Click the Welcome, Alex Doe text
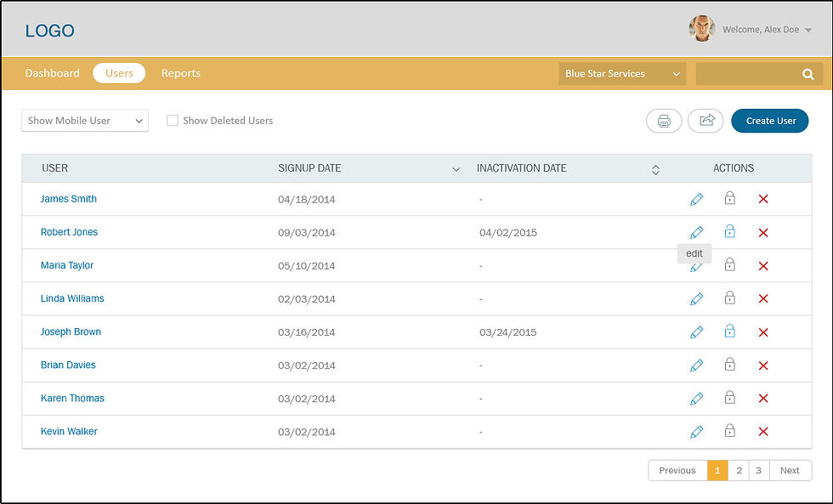833x504 pixels. pyautogui.click(x=761, y=30)
